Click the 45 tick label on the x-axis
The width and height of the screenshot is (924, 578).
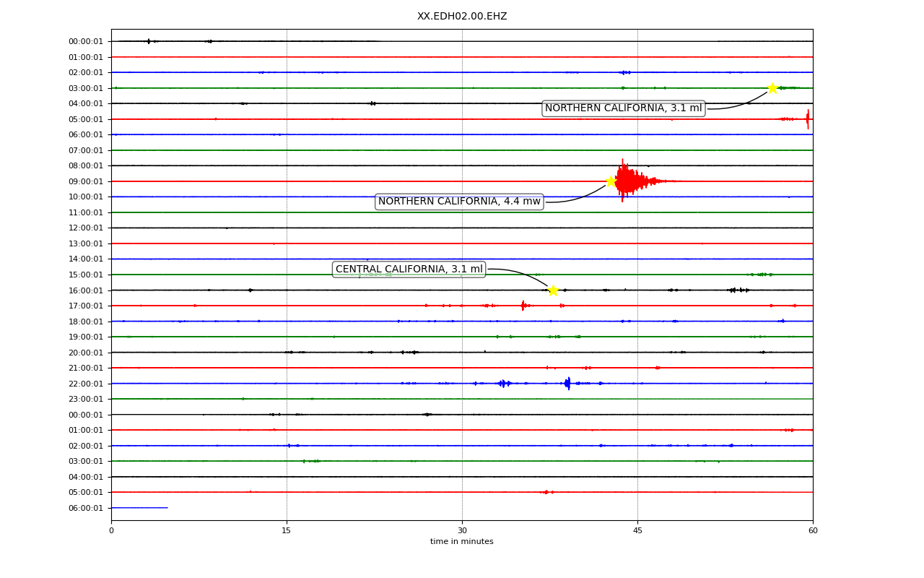[x=637, y=531]
